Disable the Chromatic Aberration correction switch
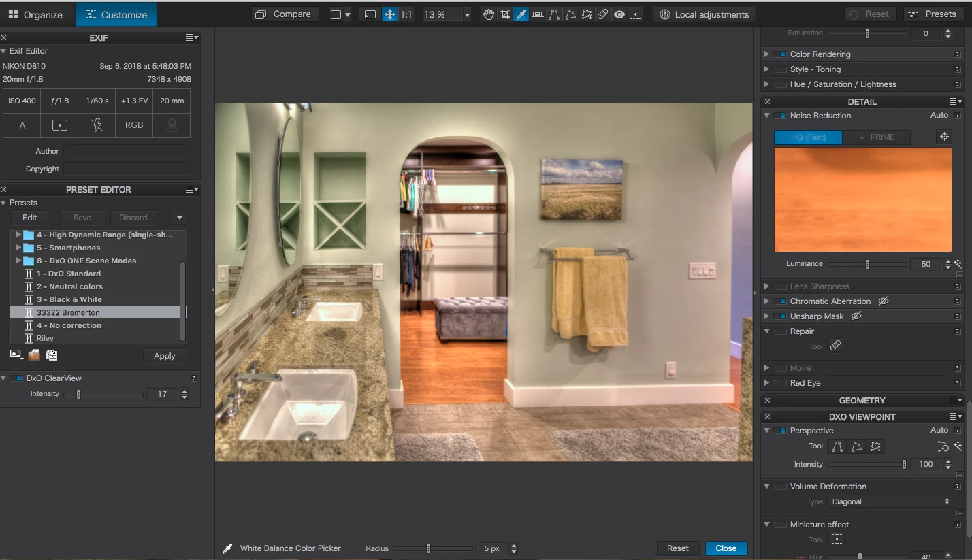The height and width of the screenshot is (560, 972). pyautogui.click(x=780, y=301)
